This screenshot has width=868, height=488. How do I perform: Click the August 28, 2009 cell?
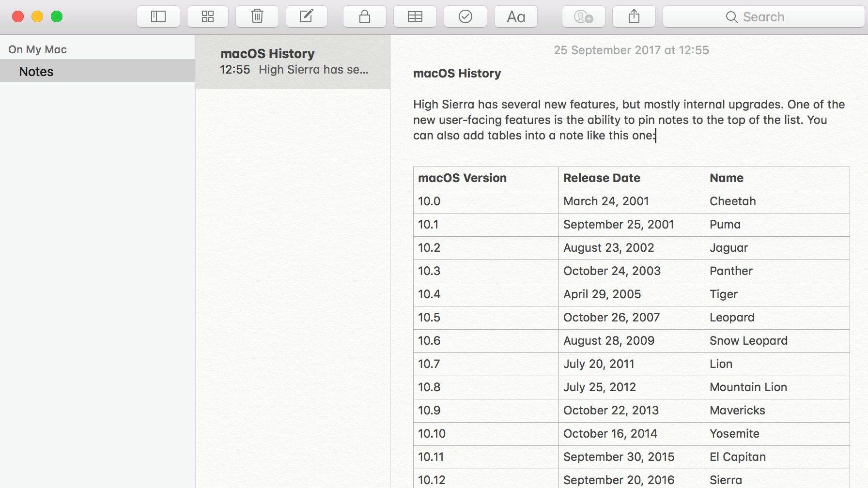pos(632,341)
